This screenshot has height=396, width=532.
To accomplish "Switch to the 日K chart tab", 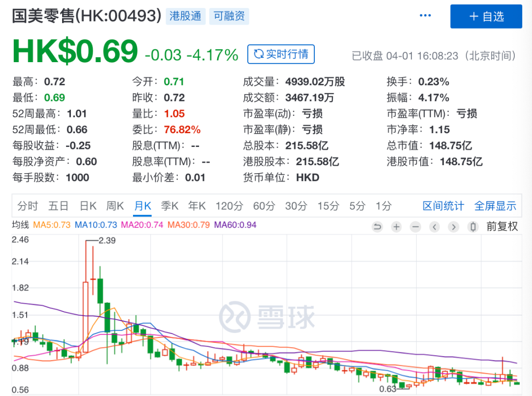I will tap(88, 206).
